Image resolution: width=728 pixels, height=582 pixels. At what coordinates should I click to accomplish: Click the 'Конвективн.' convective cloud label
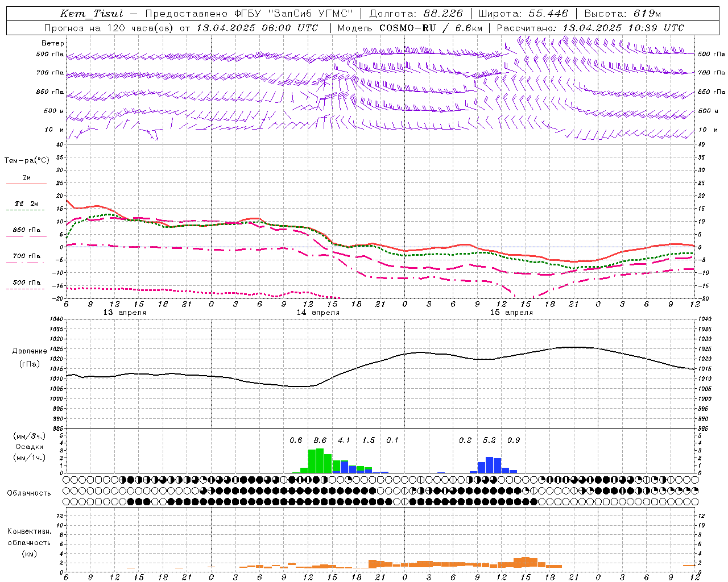coord(29,531)
